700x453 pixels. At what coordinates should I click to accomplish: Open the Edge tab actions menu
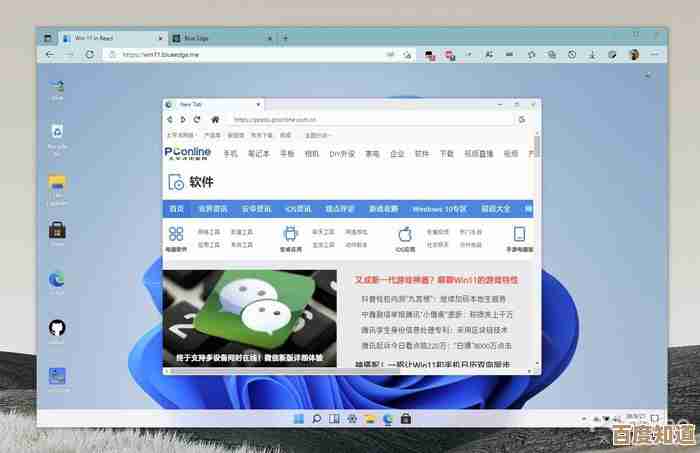[x=47, y=37]
